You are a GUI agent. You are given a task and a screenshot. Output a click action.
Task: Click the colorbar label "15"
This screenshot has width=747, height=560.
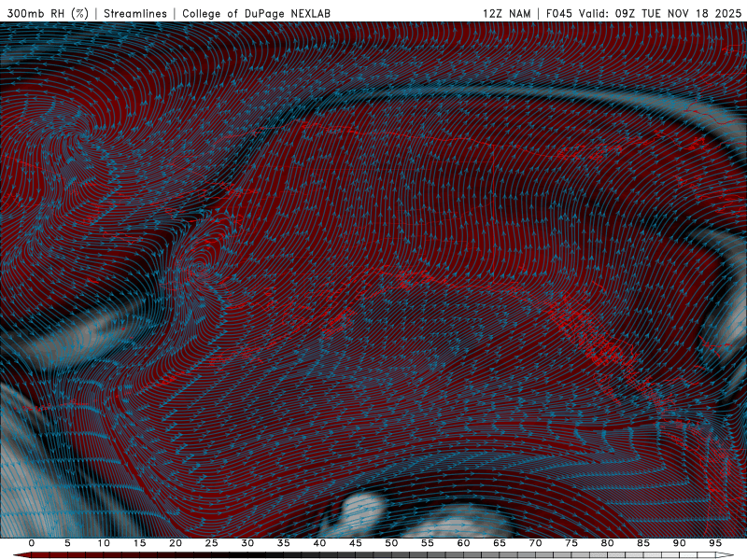coord(139,543)
